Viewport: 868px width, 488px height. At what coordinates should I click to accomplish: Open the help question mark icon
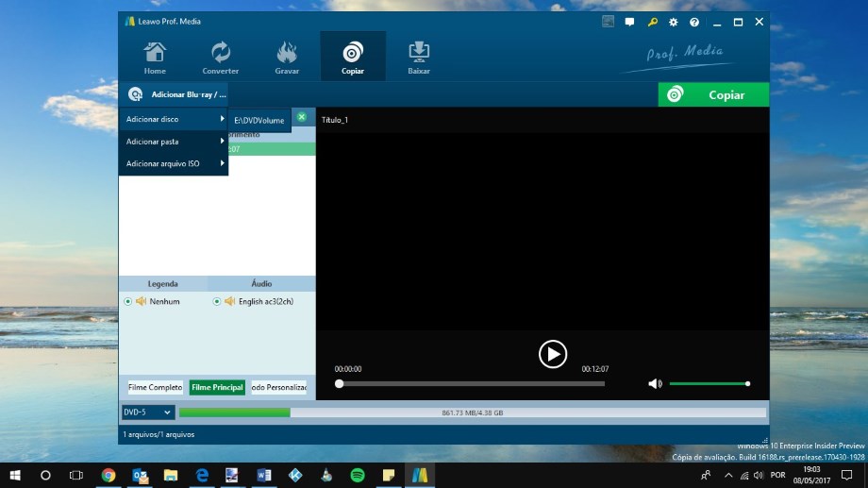(x=694, y=22)
